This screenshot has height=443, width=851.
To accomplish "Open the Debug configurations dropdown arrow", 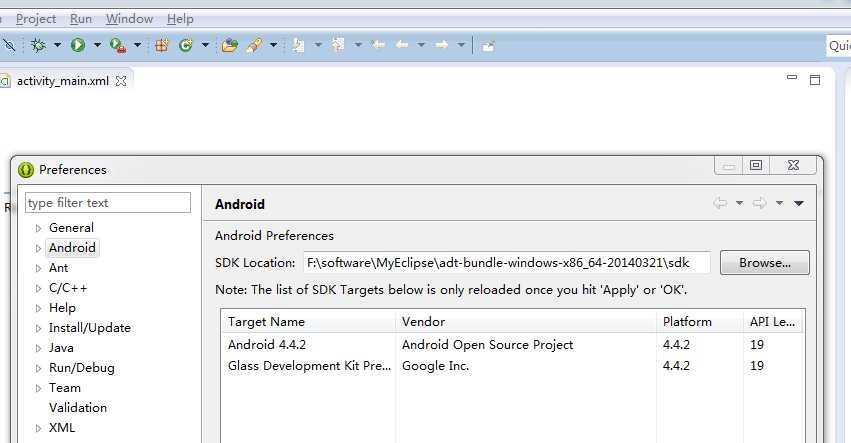I will 57,46.
